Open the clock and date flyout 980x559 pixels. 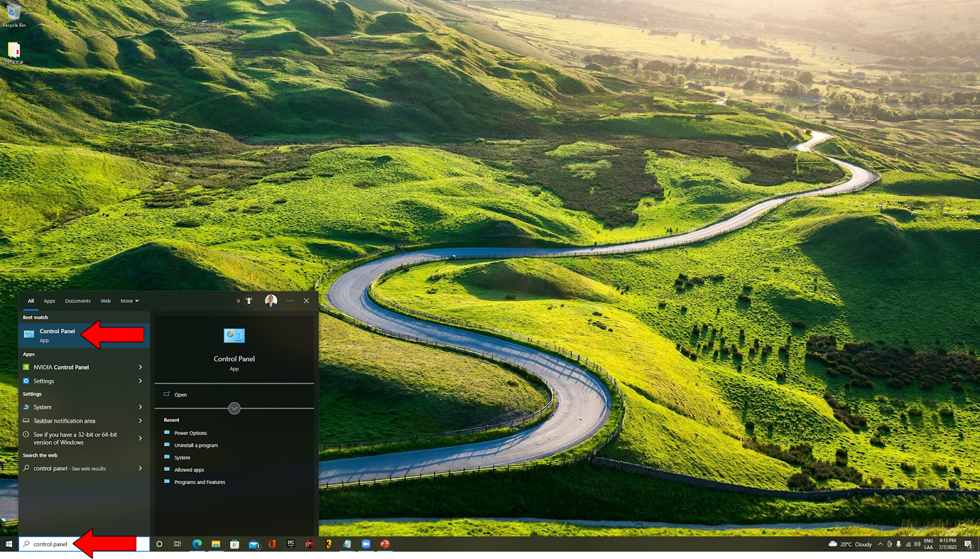click(x=948, y=544)
